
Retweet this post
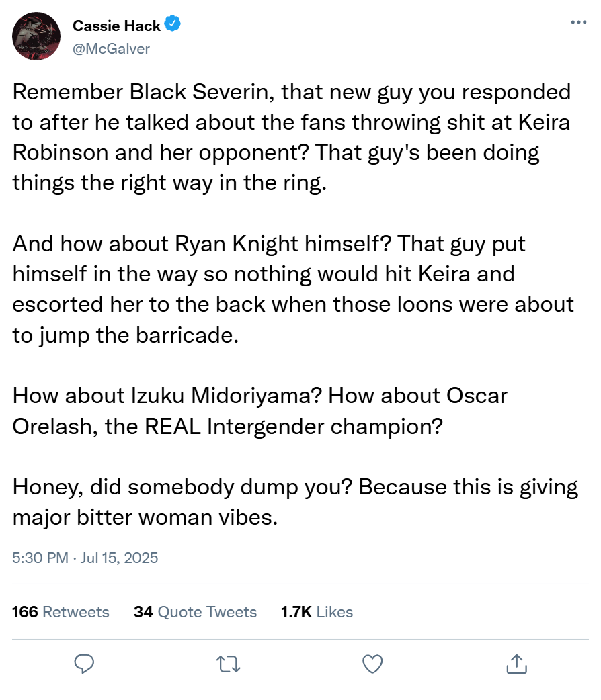tap(228, 664)
